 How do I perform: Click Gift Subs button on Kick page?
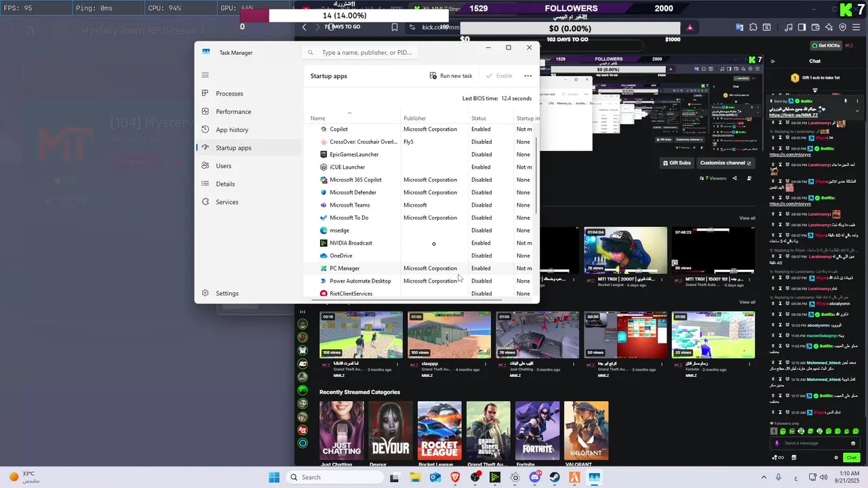point(676,163)
